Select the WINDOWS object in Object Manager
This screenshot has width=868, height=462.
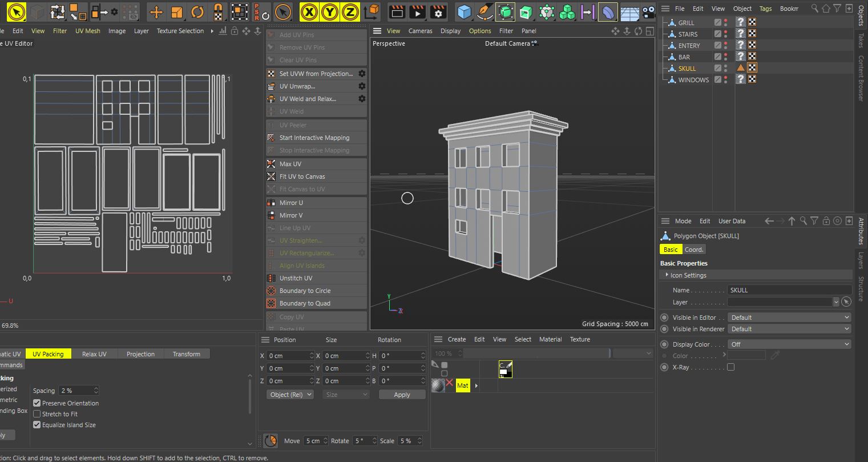pyautogui.click(x=693, y=80)
